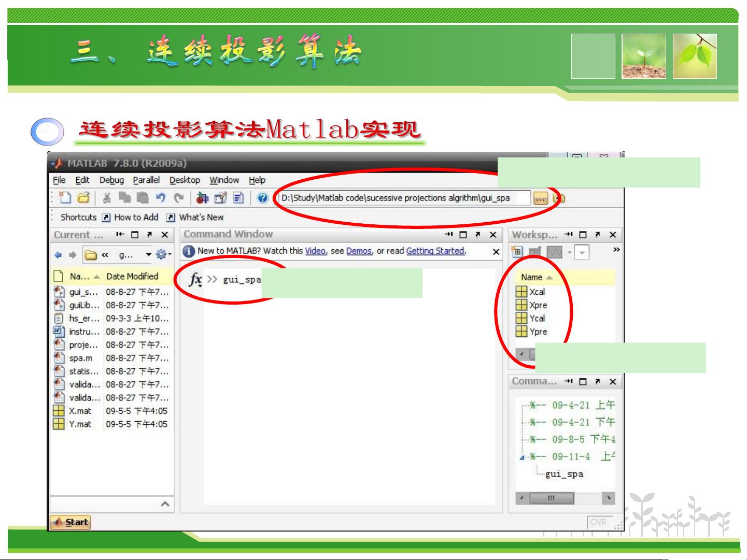Click the Undo arrow icon
This screenshot has width=747, height=560.
(161, 198)
